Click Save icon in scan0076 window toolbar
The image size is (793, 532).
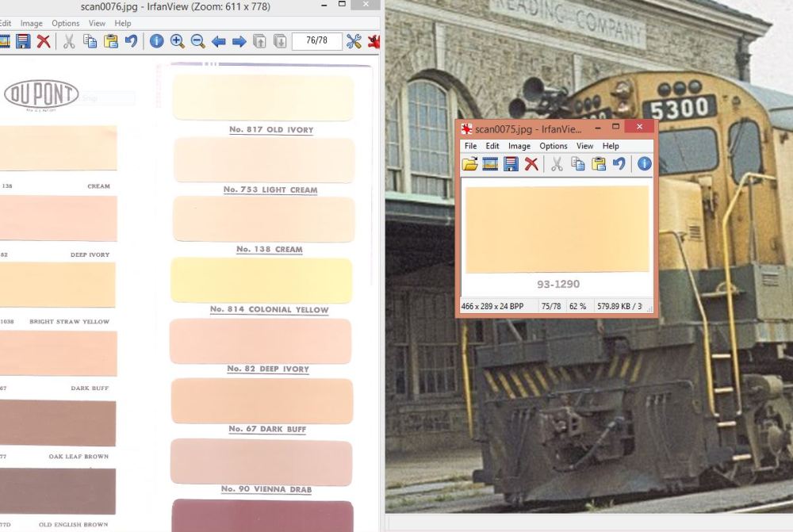(x=23, y=41)
